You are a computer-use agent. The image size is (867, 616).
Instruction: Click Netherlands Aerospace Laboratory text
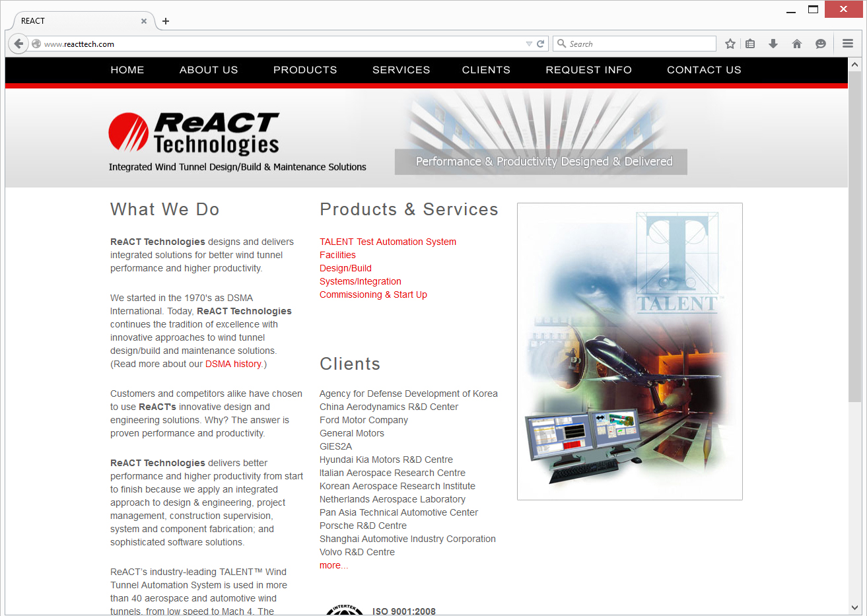click(x=392, y=499)
